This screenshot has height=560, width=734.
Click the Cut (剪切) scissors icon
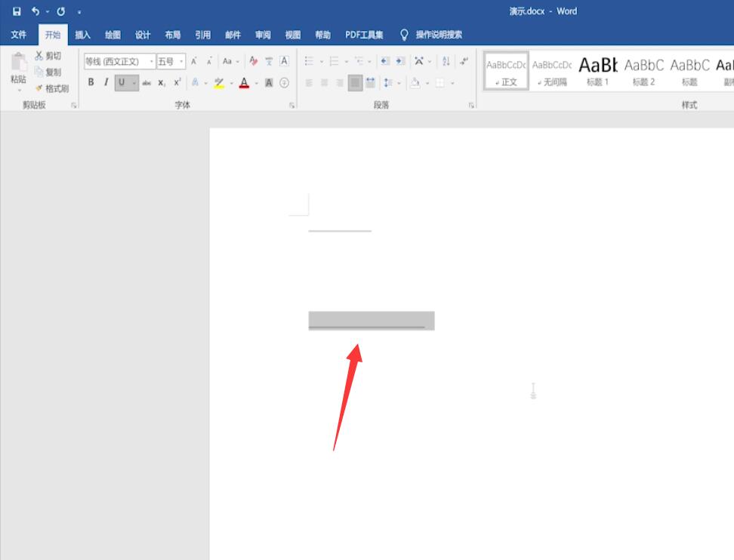(39, 56)
